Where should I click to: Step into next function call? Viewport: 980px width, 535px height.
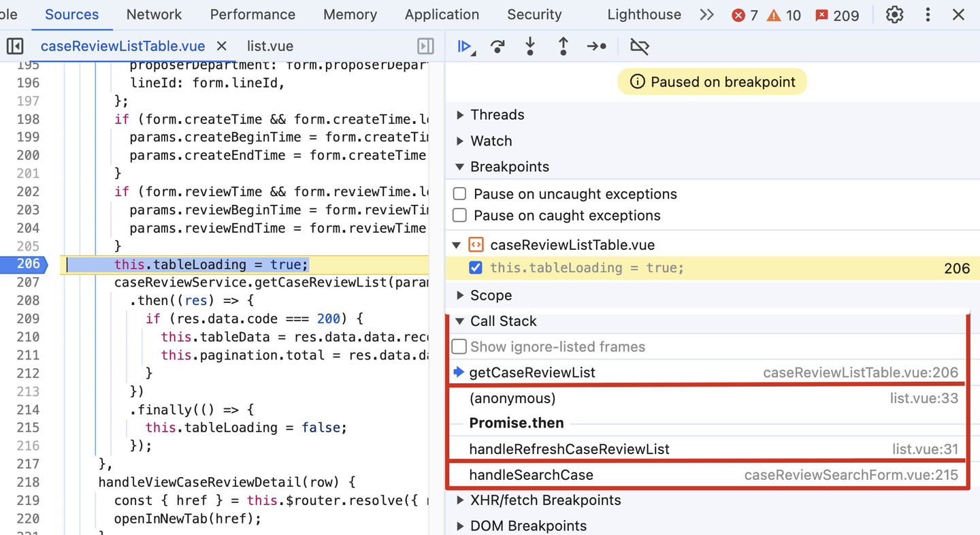click(x=530, y=46)
